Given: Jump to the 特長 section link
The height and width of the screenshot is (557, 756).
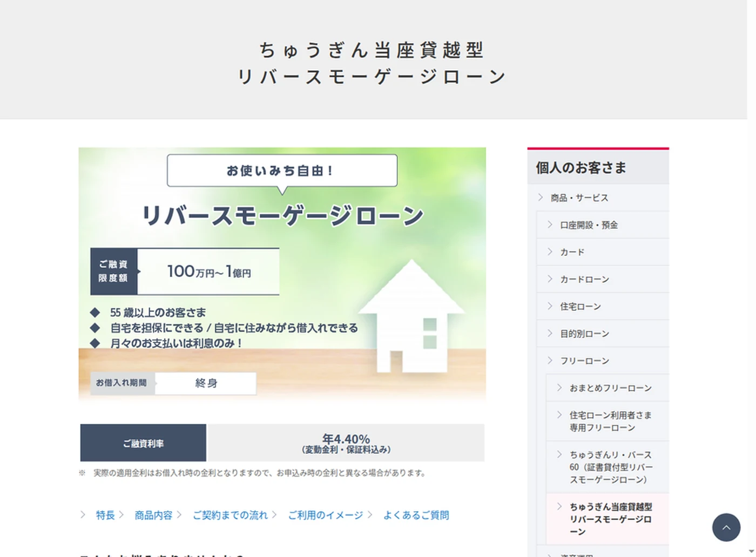Looking at the screenshot, I should point(105,515).
